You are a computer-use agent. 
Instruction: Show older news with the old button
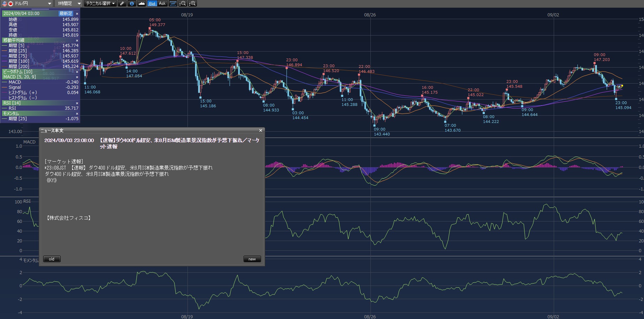click(x=52, y=259)
